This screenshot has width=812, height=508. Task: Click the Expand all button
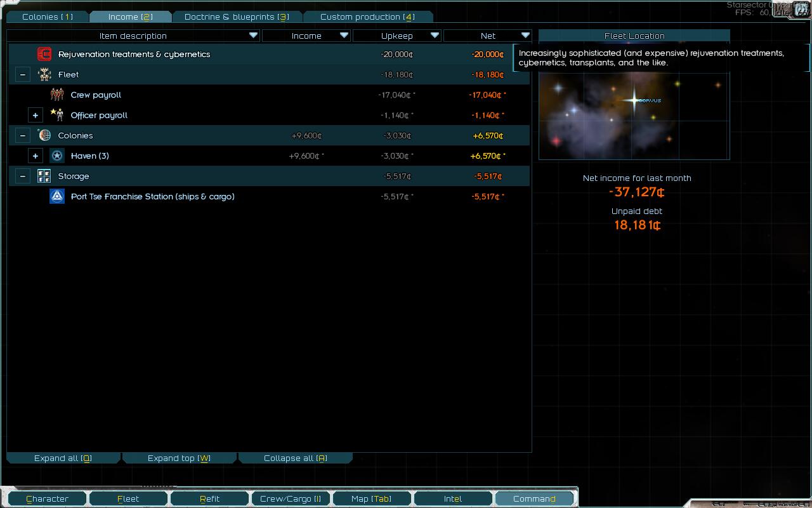tap(63, 458)
